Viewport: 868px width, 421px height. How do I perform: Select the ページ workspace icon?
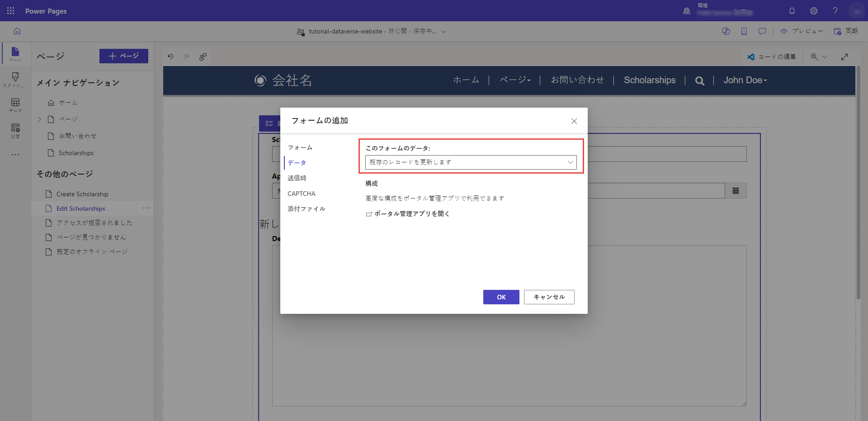pos(15,53)
